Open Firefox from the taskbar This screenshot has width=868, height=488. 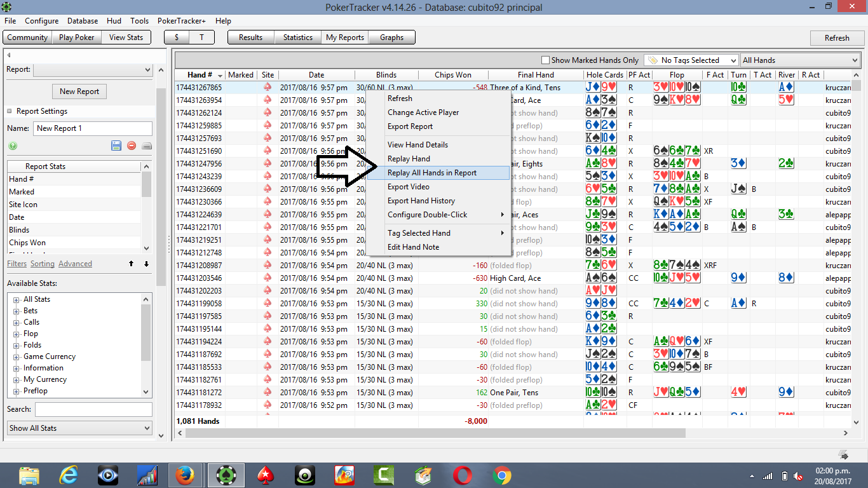pos(184,475)
